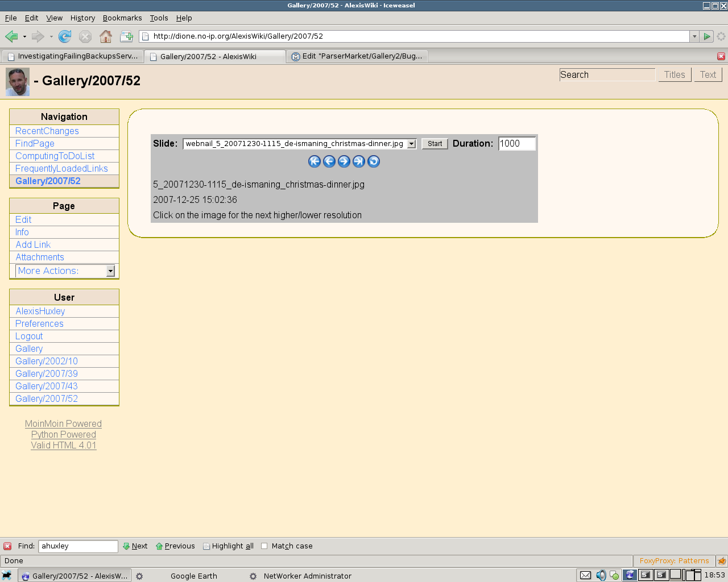This screenshot has width=728, height=582.
Task: Jump to last slide icon
Action: (x=359, y=161)
